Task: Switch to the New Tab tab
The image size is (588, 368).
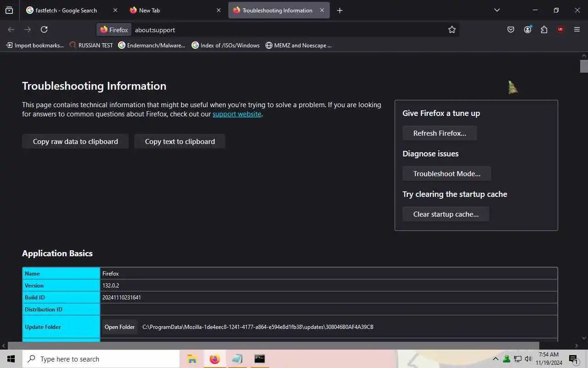Action: coord(175,10)
